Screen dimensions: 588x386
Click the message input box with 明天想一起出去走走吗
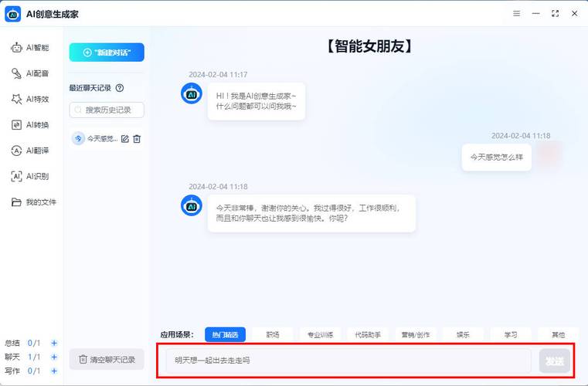tap(348, 361)
